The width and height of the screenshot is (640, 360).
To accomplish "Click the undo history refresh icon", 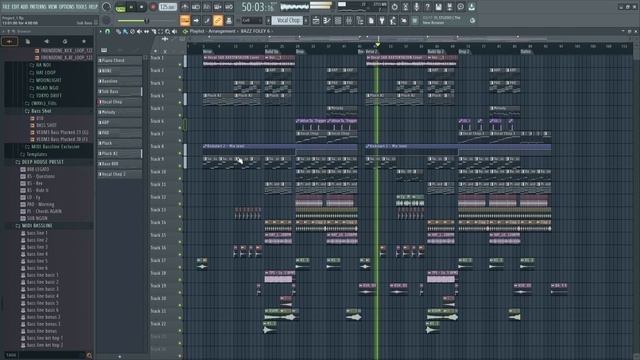I will click(x=394, y=7).
